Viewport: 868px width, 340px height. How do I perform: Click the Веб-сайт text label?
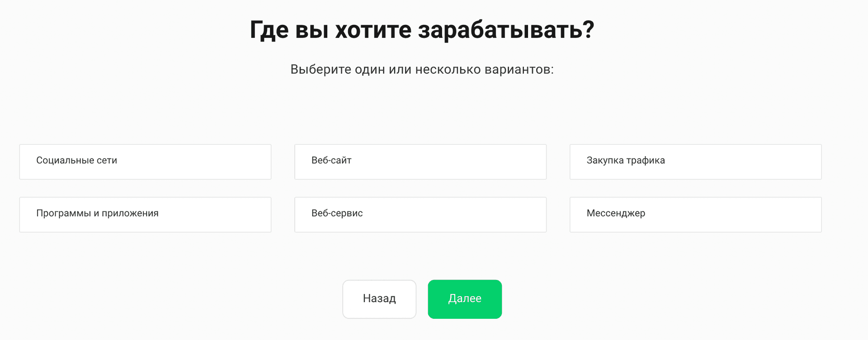tap(331, 160)
